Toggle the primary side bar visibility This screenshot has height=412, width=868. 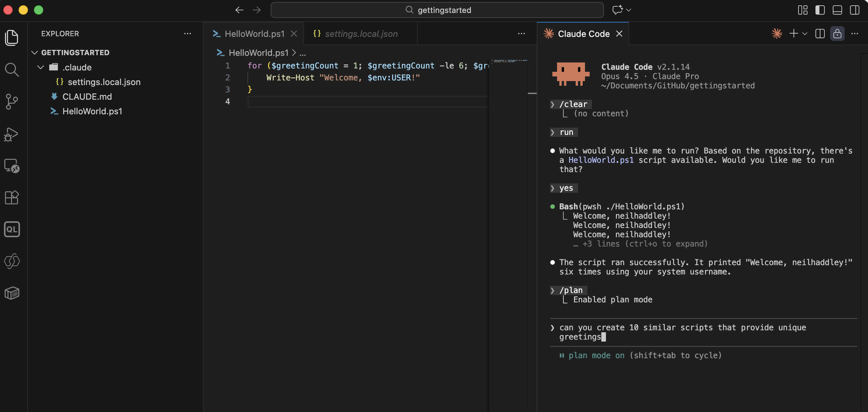click(820, 10)
